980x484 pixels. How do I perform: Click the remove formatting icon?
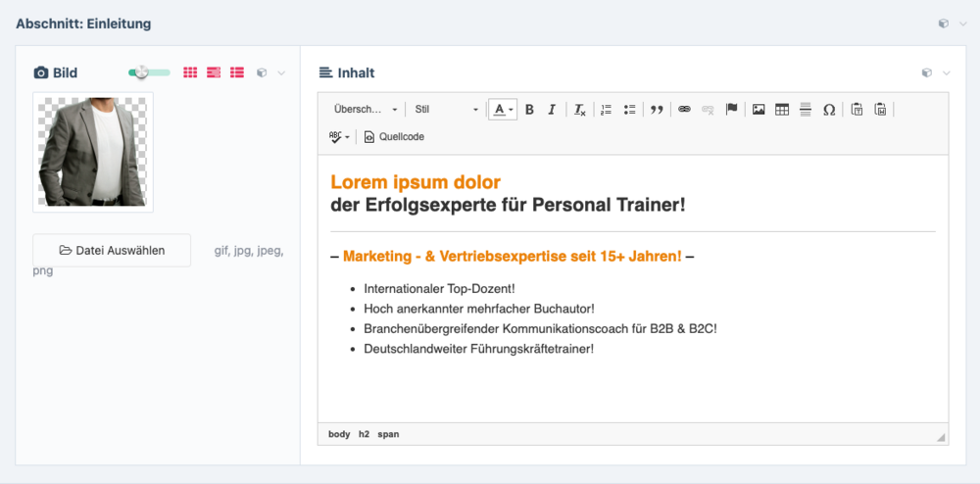click(579, 110)
